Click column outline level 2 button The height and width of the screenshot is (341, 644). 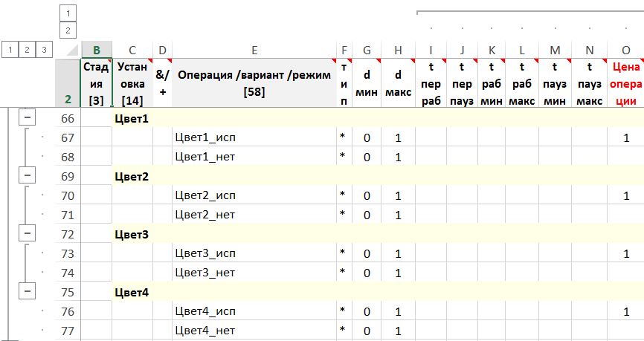(68, 30)
